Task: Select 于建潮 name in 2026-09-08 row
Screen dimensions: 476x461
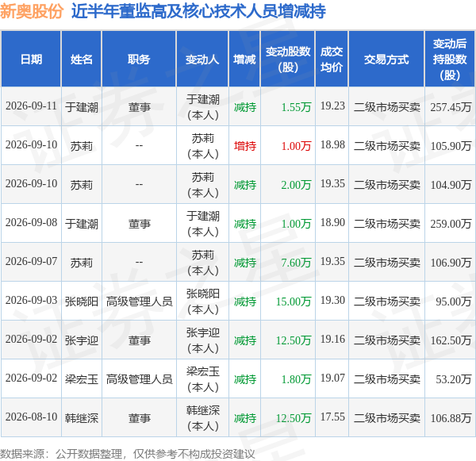Action: [x=82, y=224]
